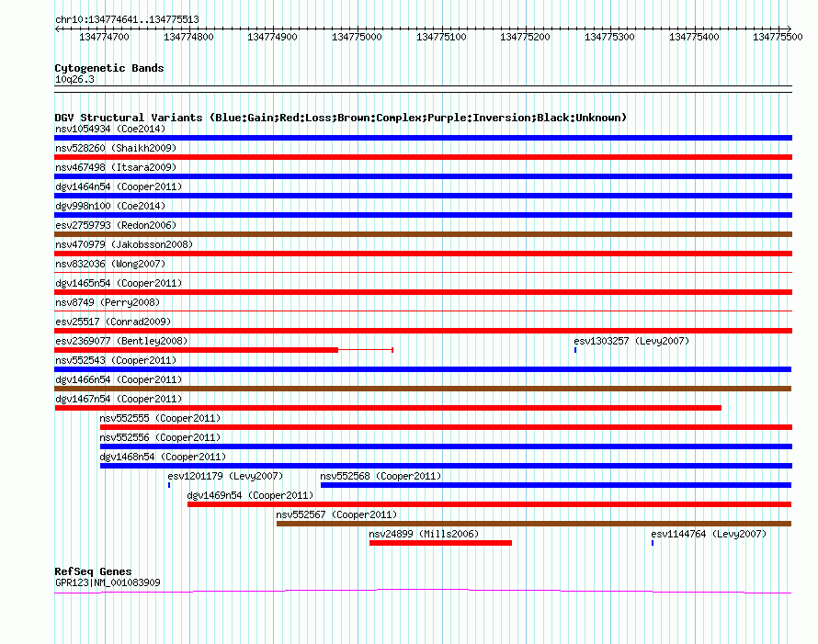Click the dgv998n100 (Coe2014) label
Viewport: 818px width, 644px height.
[x=110, y=206]
